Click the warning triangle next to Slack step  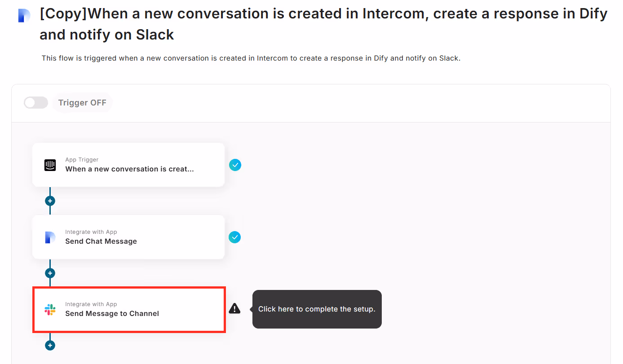[234, 308]
